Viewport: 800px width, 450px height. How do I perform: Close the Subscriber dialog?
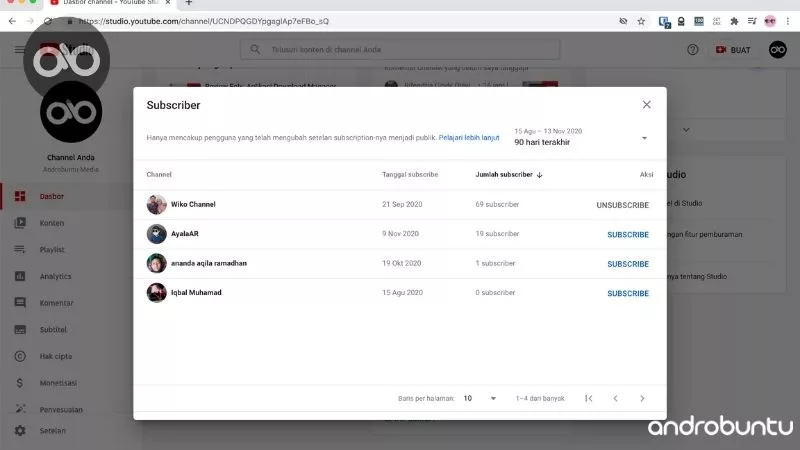(646, 105)
